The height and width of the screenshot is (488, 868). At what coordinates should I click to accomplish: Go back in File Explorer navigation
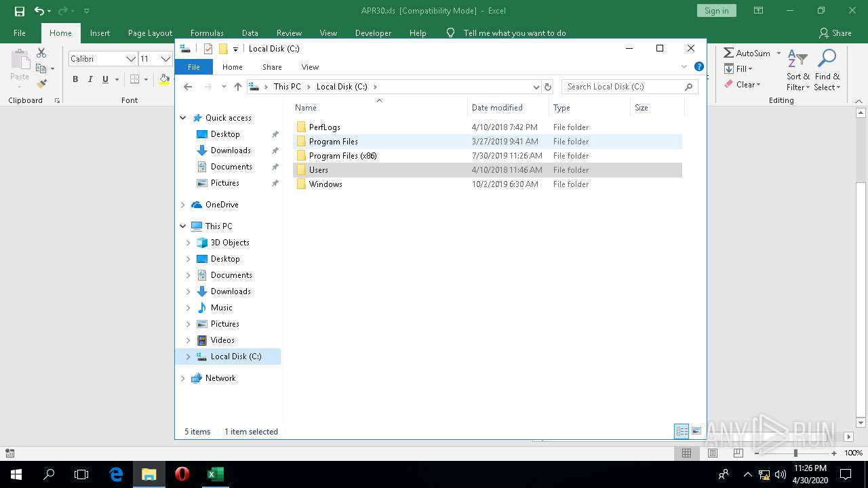(188, 87)
